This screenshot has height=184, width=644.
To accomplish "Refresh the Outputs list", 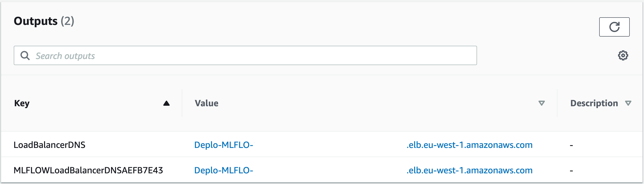I will [x=614, y=27].
